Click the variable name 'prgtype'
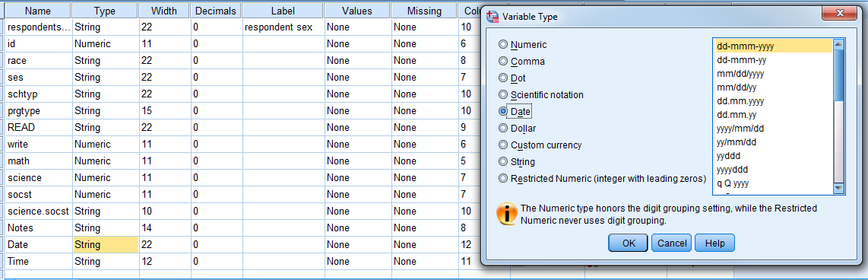Viewport: 868px width, 280px height. pos(24,110)
